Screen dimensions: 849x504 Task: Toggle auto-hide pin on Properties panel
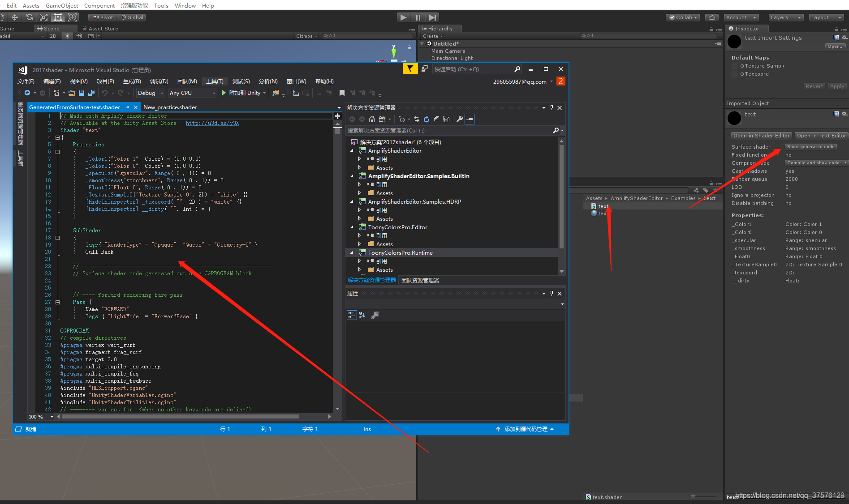pyautogui.click(x=552, y=294)
